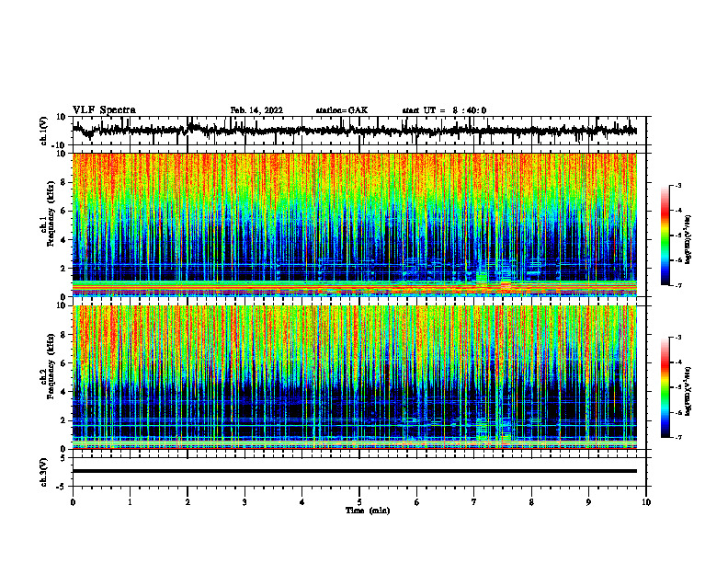Click time axis tick label "8"
The height and width of the screenshot is (563, 728).
point(531,502)
